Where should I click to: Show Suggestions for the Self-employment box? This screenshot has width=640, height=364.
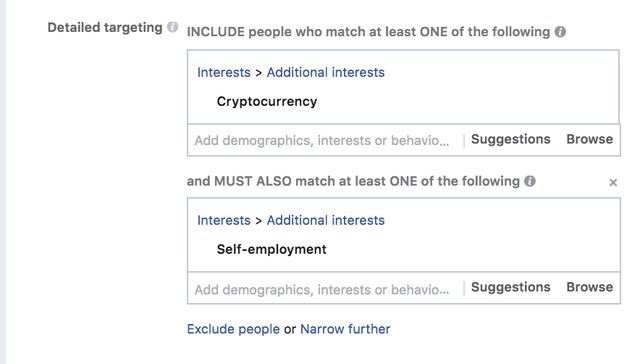point(511,287)
